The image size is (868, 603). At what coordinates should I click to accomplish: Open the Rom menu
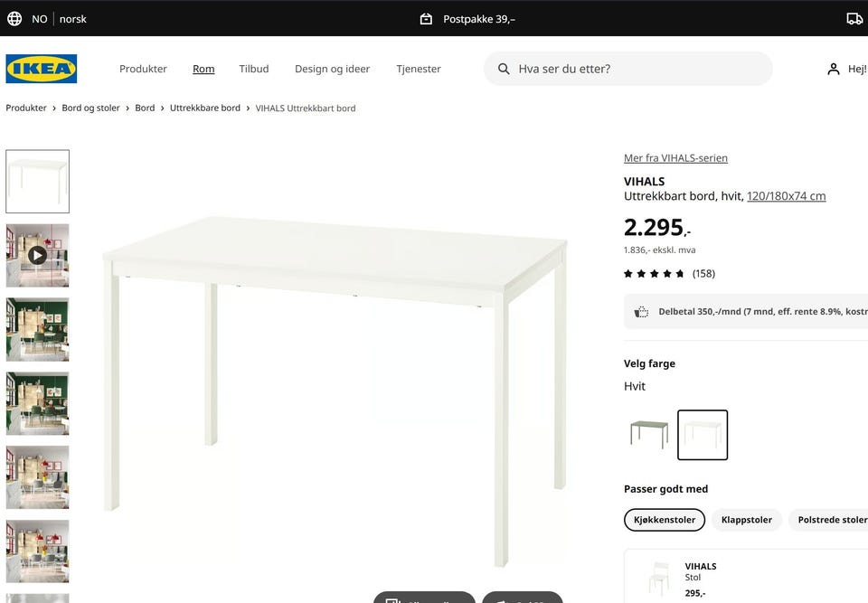tap(203, 69)
